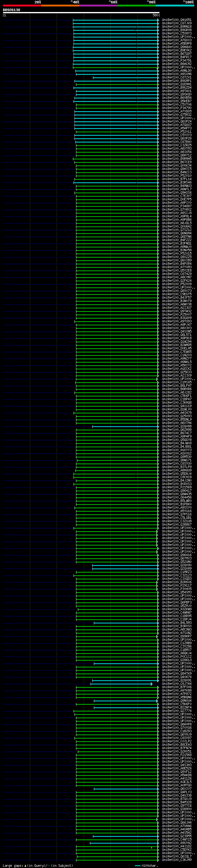Click hit label UniRef100_B6TQ97
This screenshot has height=868, width=197.
pyautogui.click(x=176, y=54)
